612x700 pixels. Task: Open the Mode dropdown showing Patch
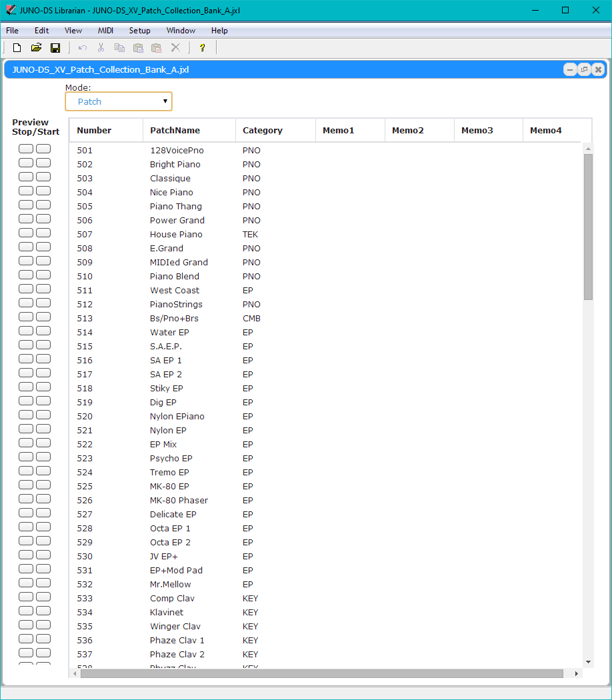(119, 101)
